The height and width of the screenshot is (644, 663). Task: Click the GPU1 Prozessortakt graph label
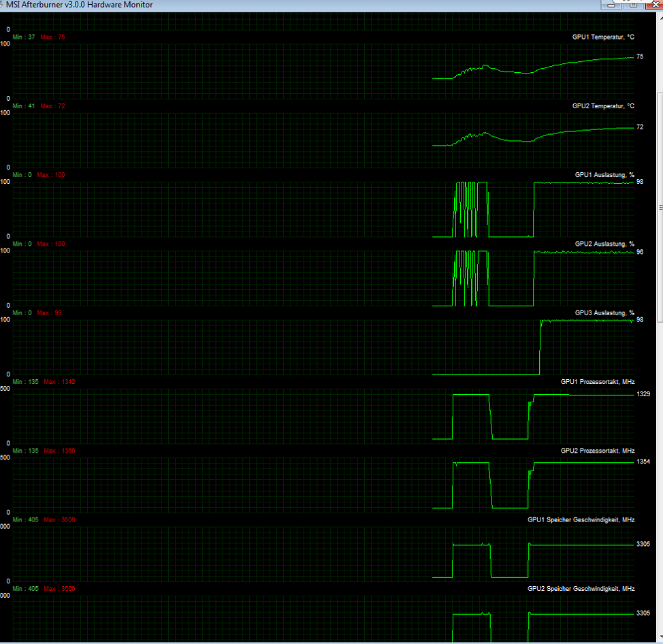coord(597,382)
